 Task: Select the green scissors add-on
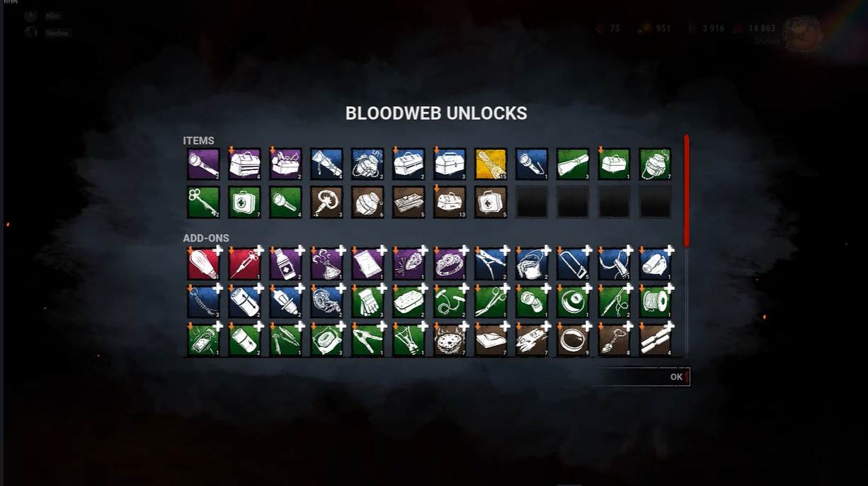[491, 302]
